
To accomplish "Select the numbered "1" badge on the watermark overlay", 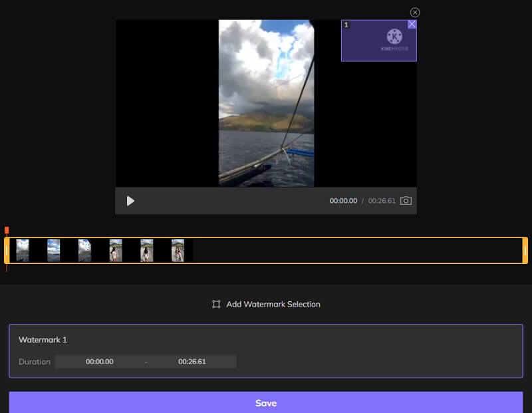I will coord(344,25).
